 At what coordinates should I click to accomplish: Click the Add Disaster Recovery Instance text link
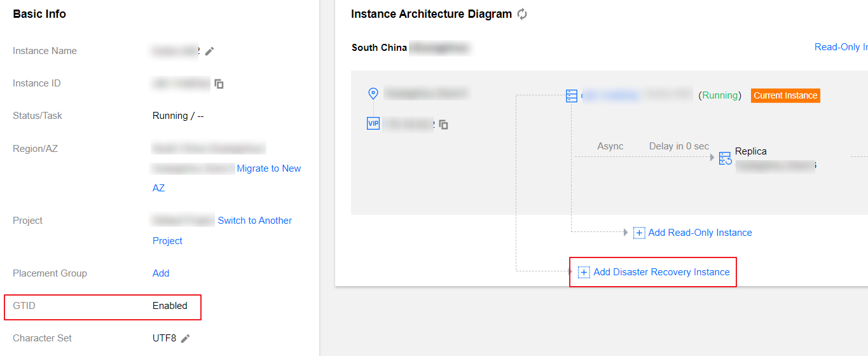pos(661,272)
